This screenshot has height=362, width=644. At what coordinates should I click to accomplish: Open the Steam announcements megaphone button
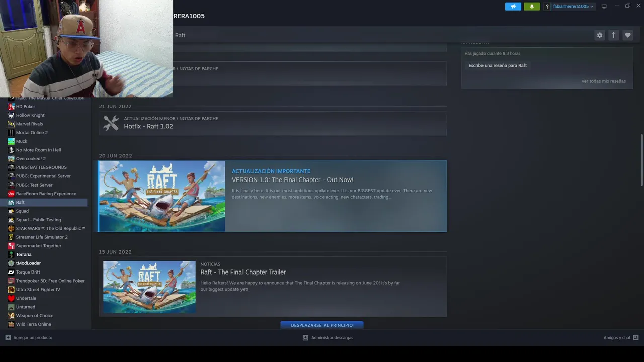tap(513, 7)
